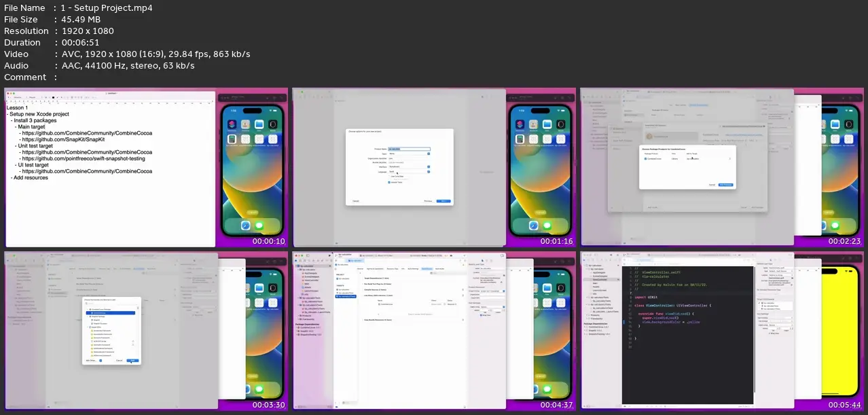Viewport: 868px width, 415px height.
Task: Click Next in the new project dialog
Action: tap(443, 201)
